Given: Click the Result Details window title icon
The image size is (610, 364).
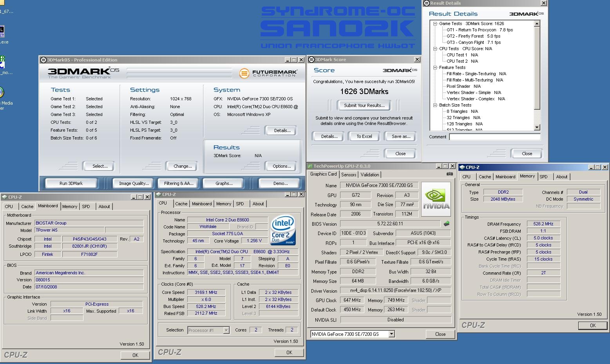Looking at the screenshot, I should (427, 3).
